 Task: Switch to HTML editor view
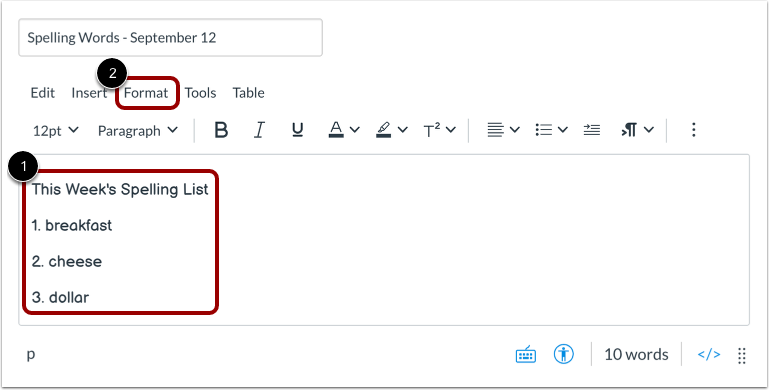[x=709, y=355]
